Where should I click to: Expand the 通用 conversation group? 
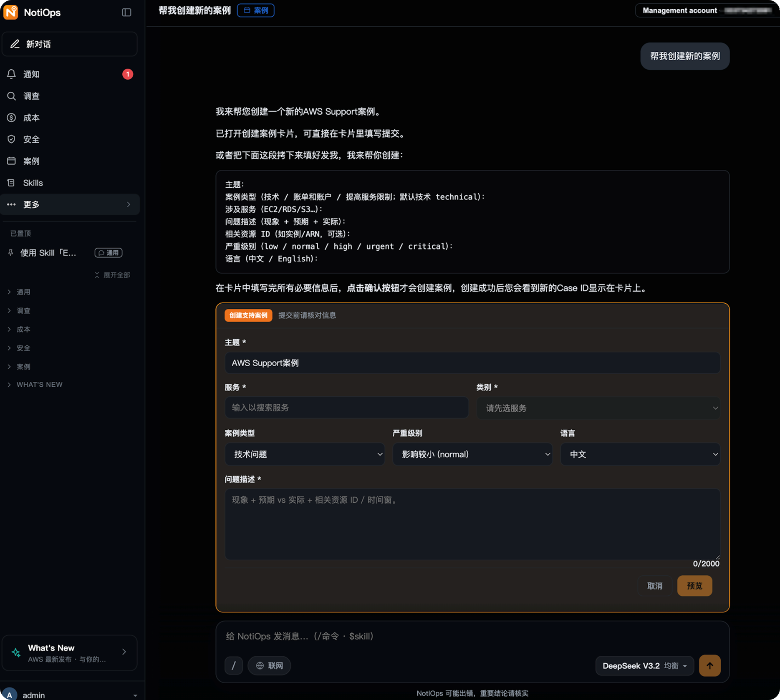point(19,292)
